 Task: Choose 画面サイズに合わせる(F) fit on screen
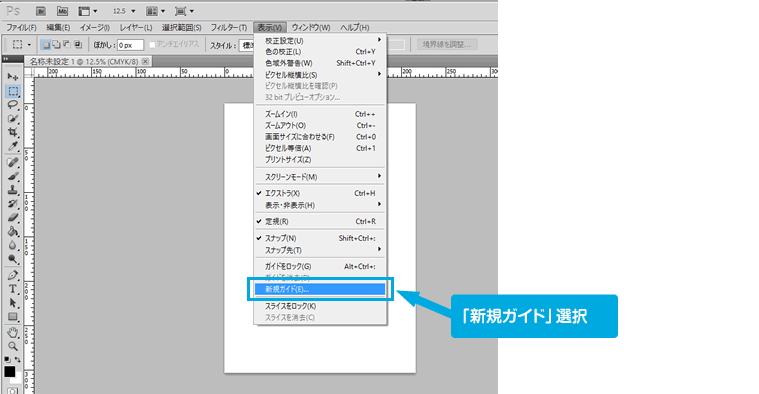pos(319,137)
